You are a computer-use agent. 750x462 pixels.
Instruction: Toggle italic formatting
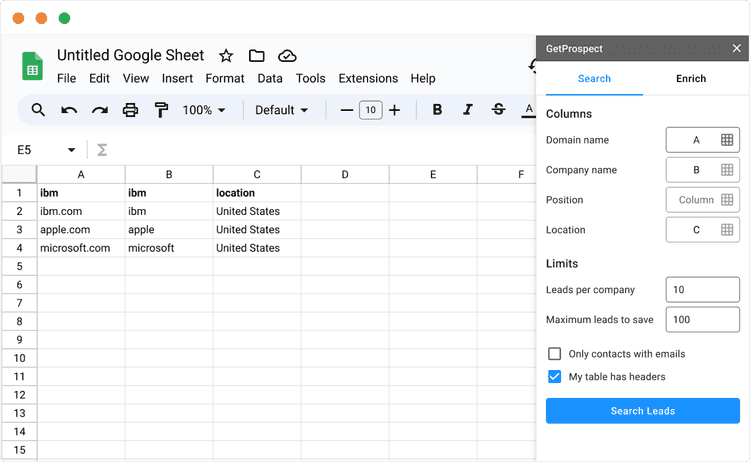pyautogui.click(x=467, y=110)
